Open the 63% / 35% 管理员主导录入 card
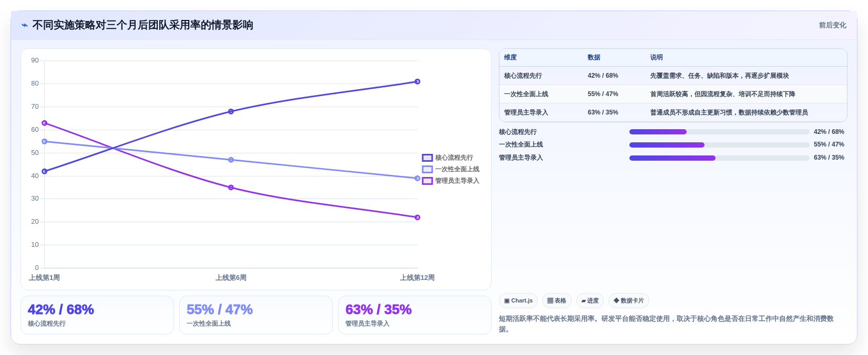This screenshot has height=355, width=868. [415, 315]
